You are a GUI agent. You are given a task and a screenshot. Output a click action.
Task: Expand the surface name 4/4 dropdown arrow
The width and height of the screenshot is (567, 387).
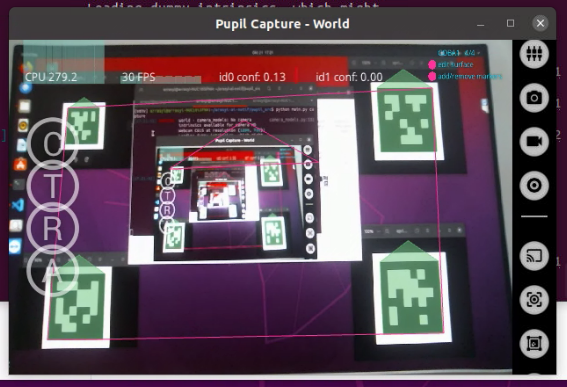(x=479, y=53)
